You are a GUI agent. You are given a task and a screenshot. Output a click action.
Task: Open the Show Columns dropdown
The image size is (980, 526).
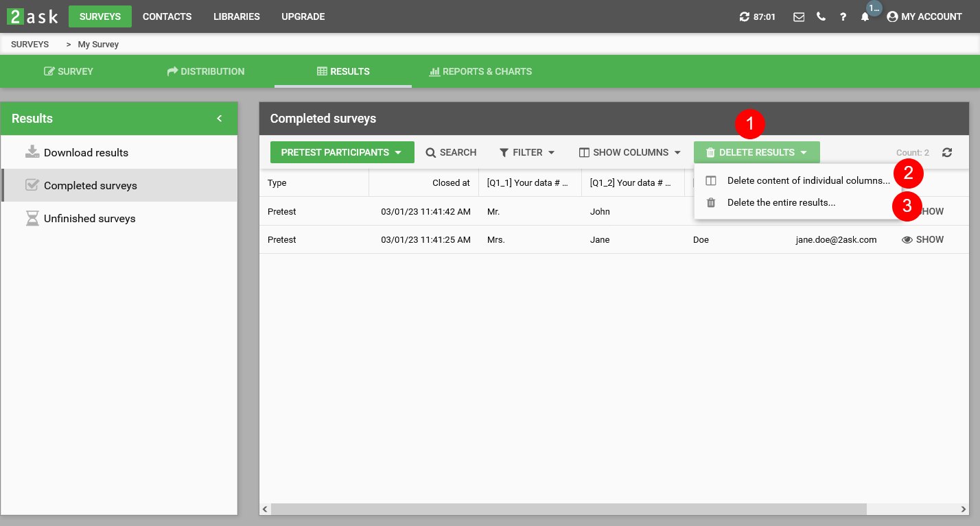(x=629, y=152)
